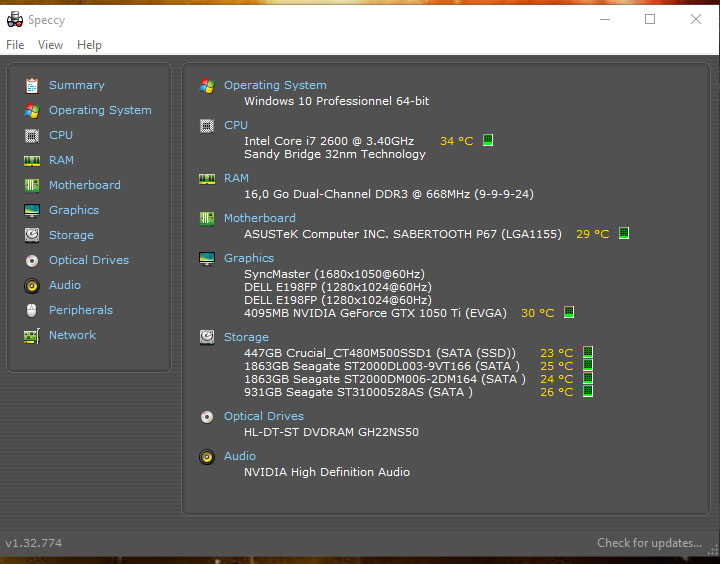The height and width of the screenshot is (564, 720).
Task: Click the Motherboard icon in sidebar
Action: (x=32, y=186)
